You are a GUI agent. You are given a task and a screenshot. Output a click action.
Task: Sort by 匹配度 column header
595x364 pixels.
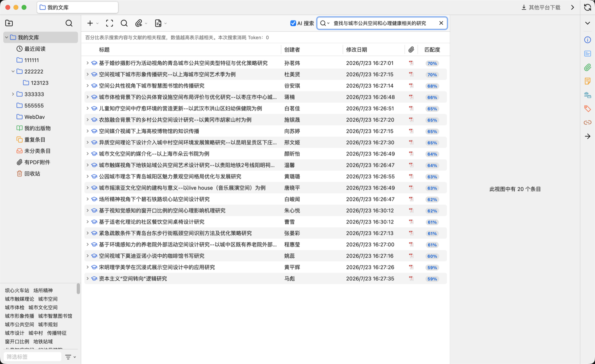pos(432,49)
